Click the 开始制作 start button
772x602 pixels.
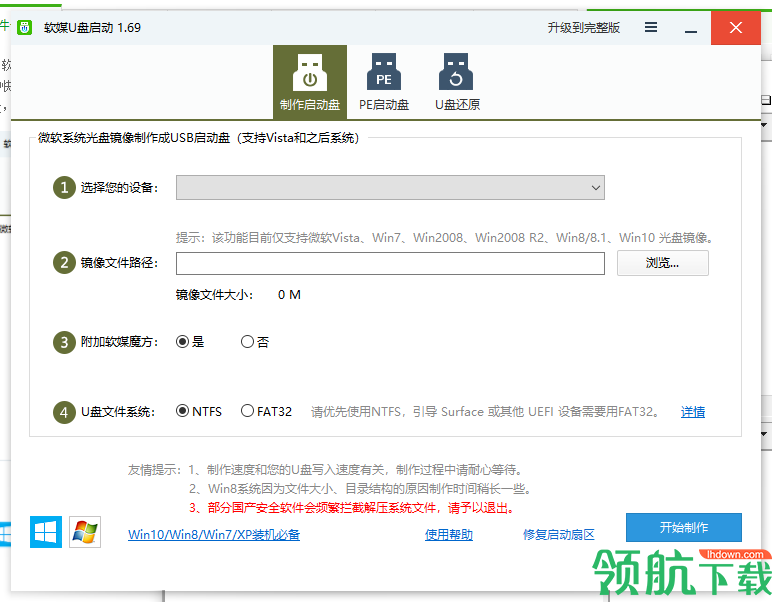click(684, 528)
